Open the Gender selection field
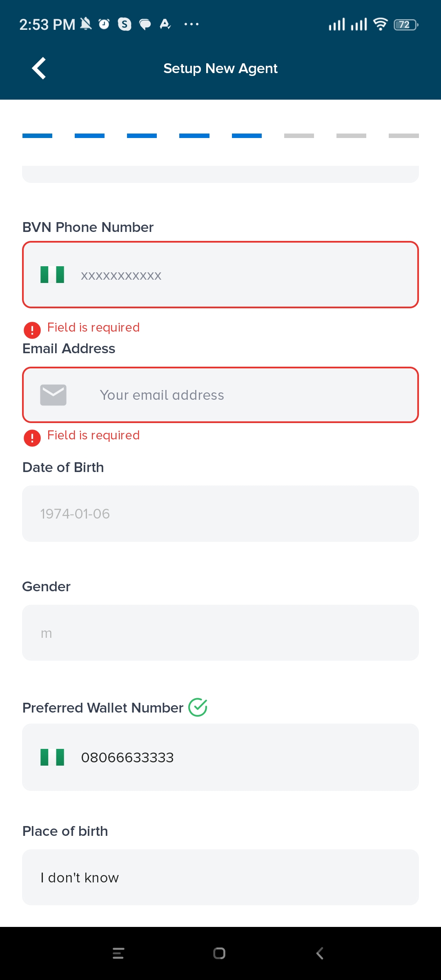This screenshot has height=980, width=441. 220,633
